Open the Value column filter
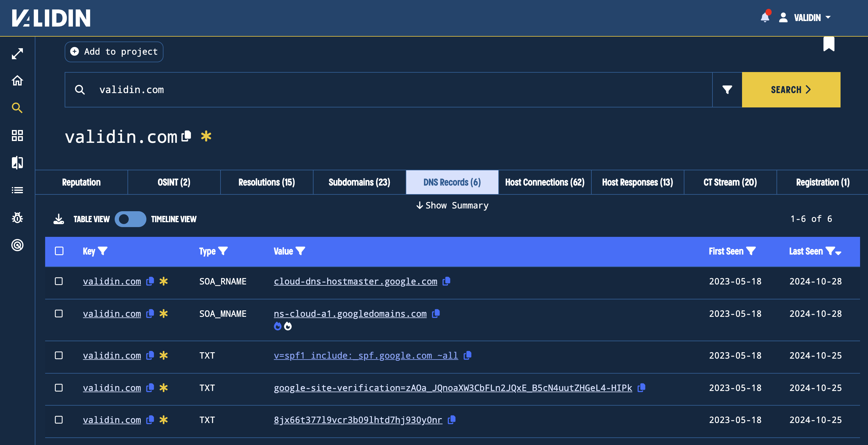 [x=300, y=251]
